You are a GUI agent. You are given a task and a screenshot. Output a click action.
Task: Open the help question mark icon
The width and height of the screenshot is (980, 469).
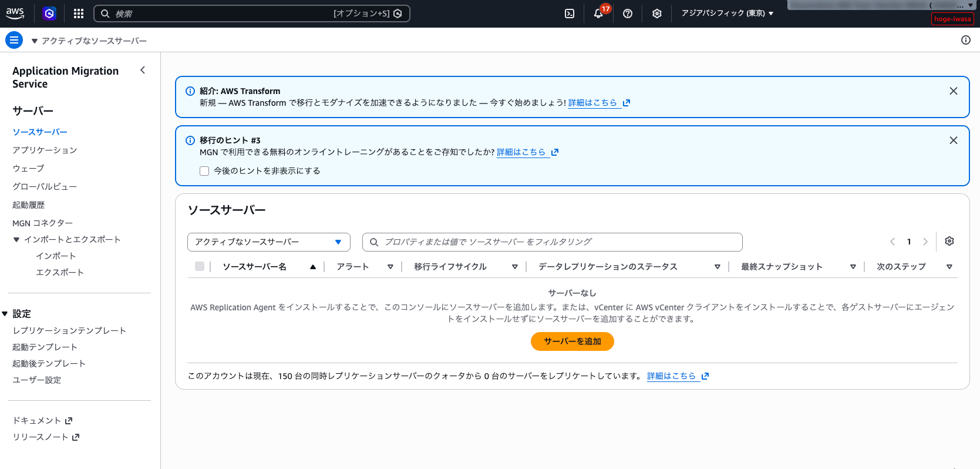[628, 14]
